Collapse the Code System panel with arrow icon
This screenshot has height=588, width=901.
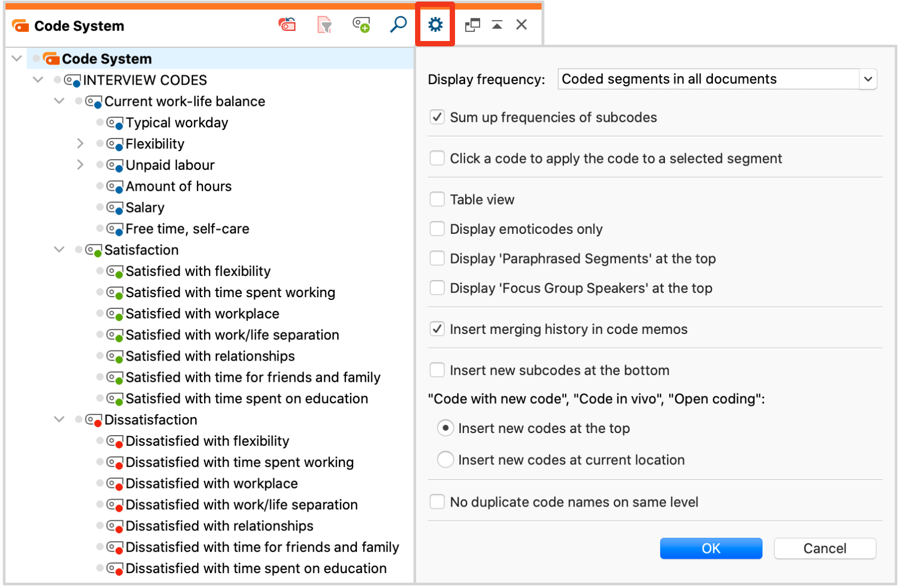[497, 24]
